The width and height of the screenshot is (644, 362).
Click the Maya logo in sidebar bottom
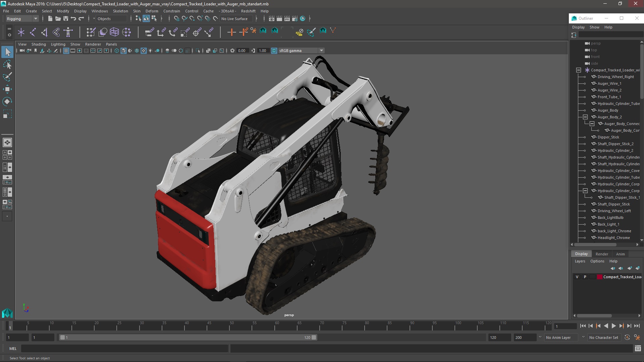[7, 313]
